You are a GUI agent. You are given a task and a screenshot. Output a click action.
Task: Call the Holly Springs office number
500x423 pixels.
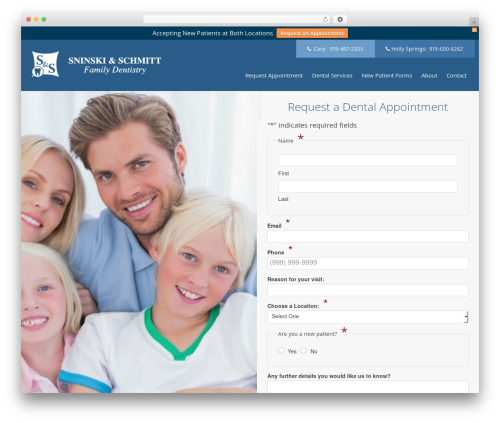click(x=424, y=49)
